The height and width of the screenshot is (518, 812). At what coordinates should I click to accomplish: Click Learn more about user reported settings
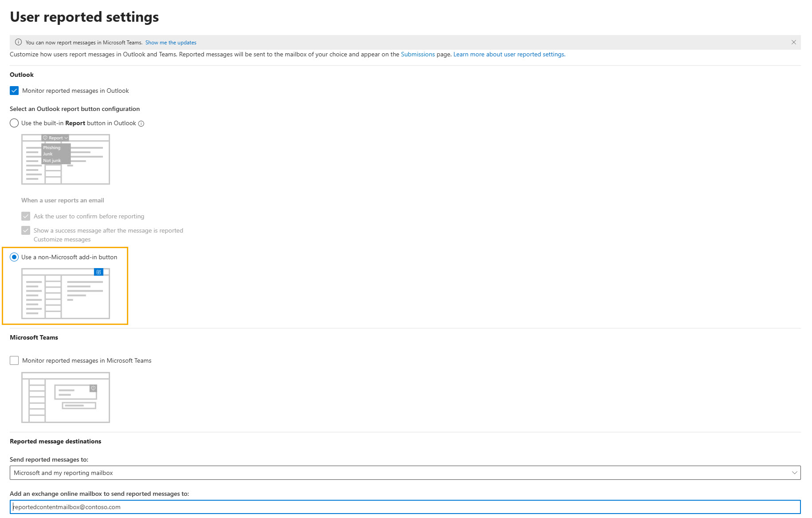pyautogui.click(x=509, y=54)
